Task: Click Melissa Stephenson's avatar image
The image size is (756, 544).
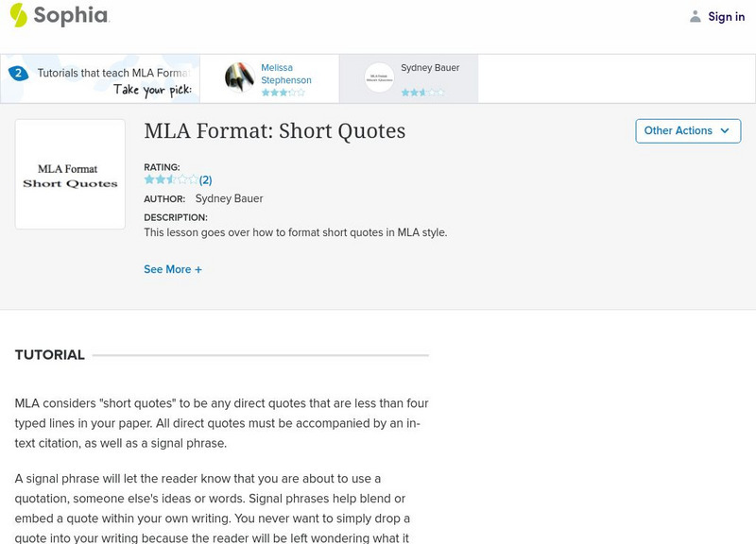Action: click(240, 77)
